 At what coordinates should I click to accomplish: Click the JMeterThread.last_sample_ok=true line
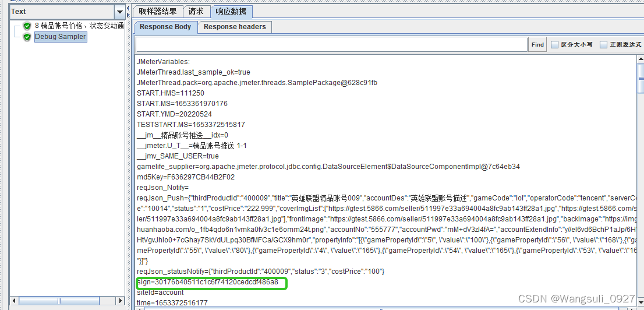pyautogui.click(x=193, y=72)
